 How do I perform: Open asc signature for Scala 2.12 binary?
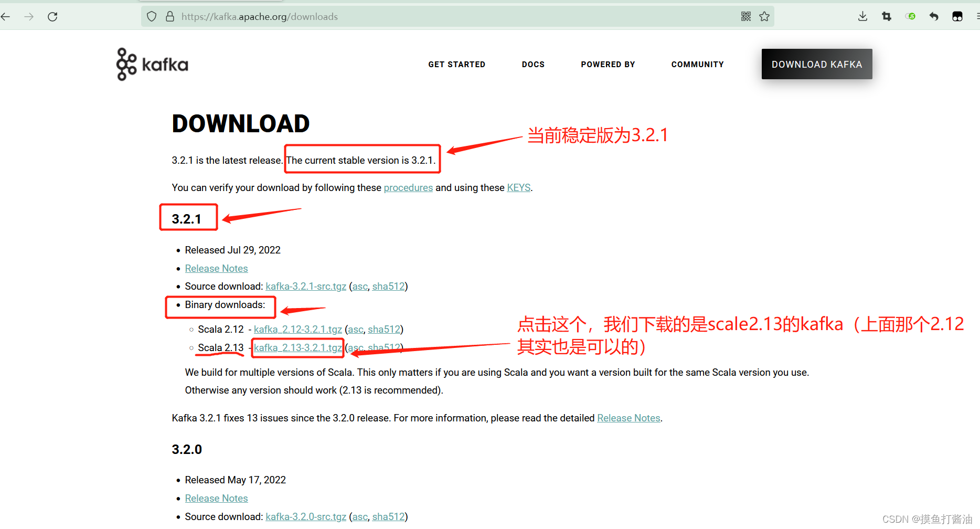click(x=356, y=330)
